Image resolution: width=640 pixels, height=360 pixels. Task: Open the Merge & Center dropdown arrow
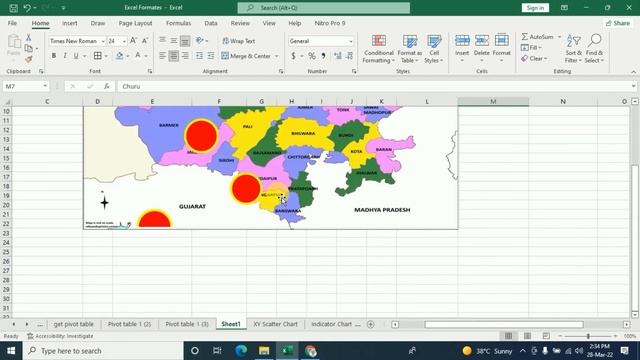(277, 56)
